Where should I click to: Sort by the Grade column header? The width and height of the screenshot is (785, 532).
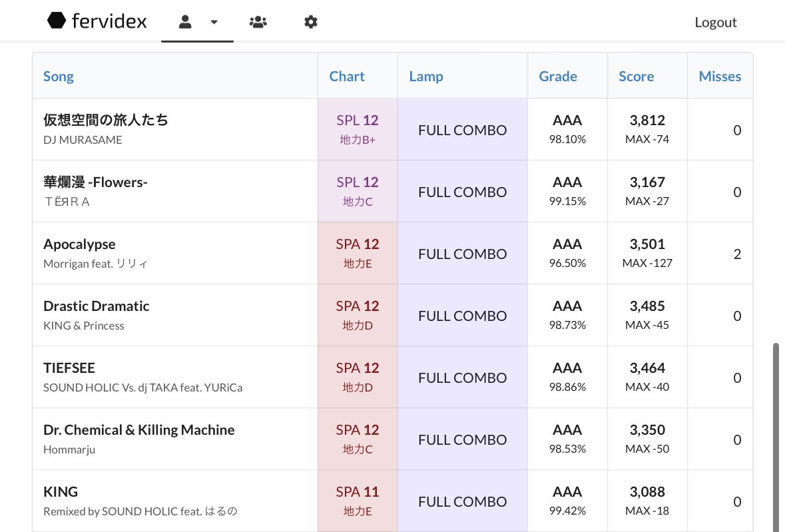[x=558, y=76]
